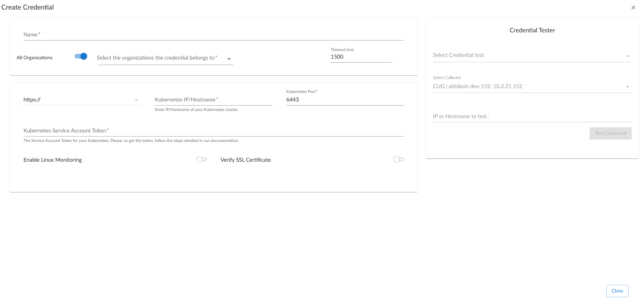Focus the Timeout (ms) field
The image size is (644, 302).
(361, 57)
